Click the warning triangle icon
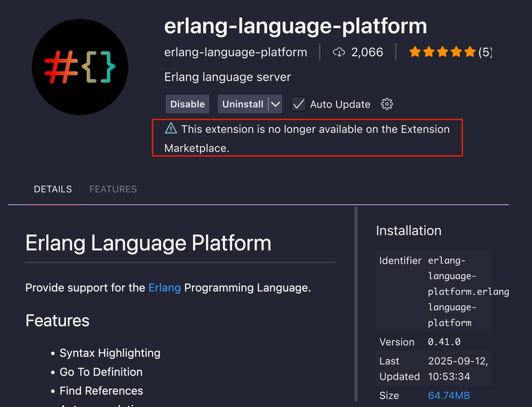 (x=171, y=129)
